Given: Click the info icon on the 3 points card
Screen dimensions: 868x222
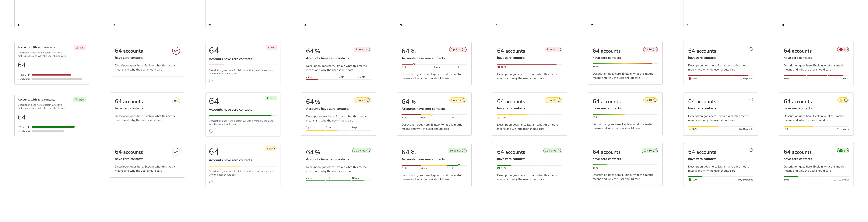Looking at the screenshot, I should (x=211, y=182).
